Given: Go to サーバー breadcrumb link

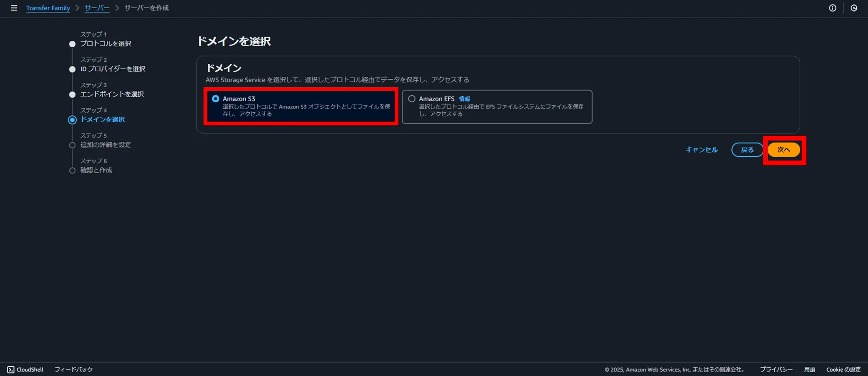Looking at the screenshot, I should point(97,8).
